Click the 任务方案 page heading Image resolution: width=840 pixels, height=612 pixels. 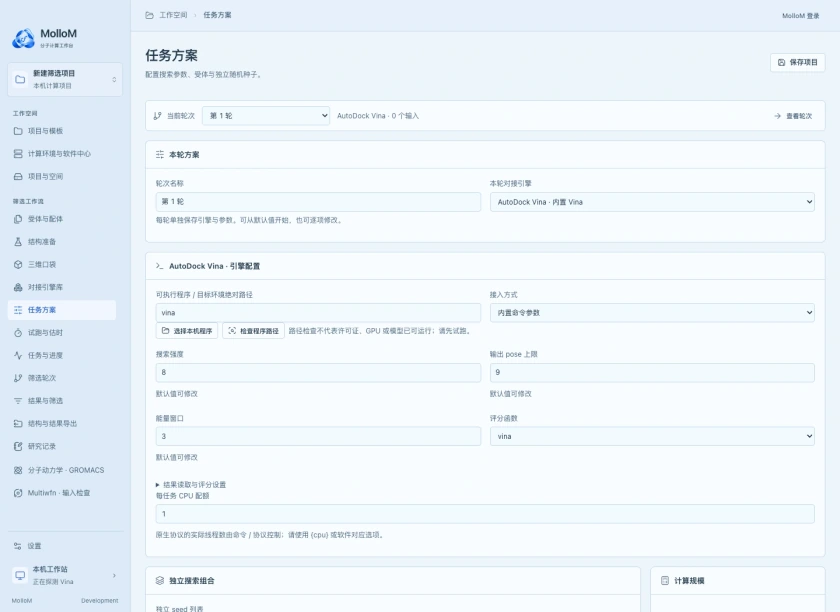tap(171, 55)
